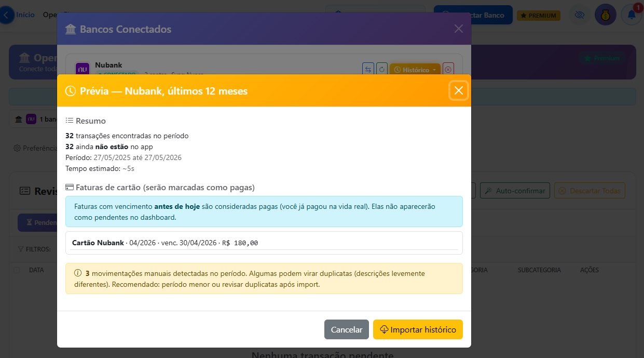Click the FILTROS funnel label
The height and width of the screenshot is (358, 644).
(34, 249)
